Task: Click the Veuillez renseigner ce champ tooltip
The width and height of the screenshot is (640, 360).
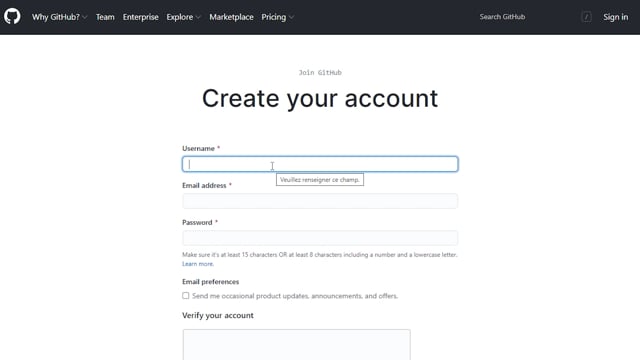Action: pos(320,180)
